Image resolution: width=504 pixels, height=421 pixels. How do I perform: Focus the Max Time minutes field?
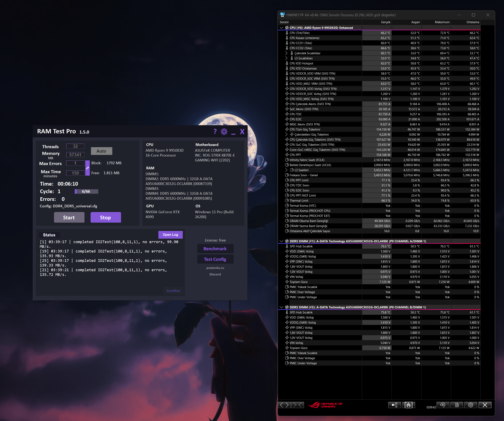tap(75, 173)
